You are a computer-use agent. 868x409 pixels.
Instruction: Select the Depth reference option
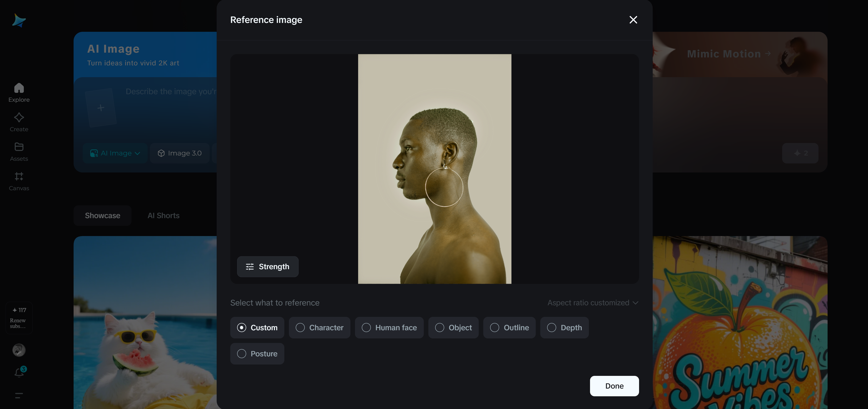(x=564, y=328)
